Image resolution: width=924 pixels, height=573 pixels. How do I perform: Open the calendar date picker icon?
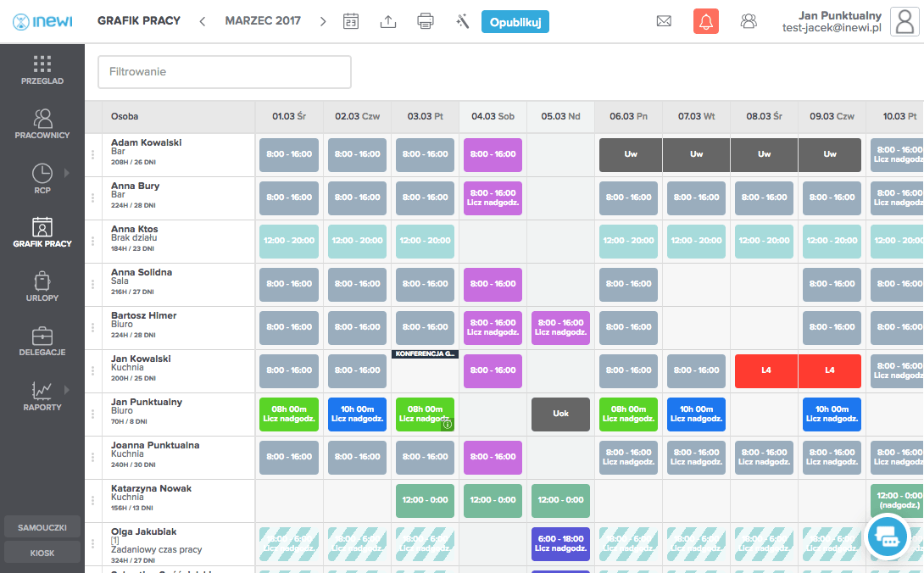[351, 21]
